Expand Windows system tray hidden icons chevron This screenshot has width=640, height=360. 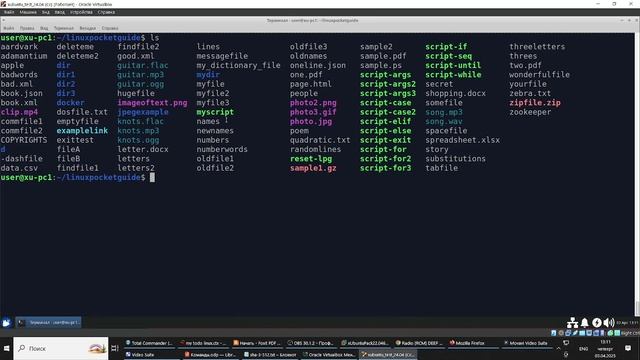558,349
